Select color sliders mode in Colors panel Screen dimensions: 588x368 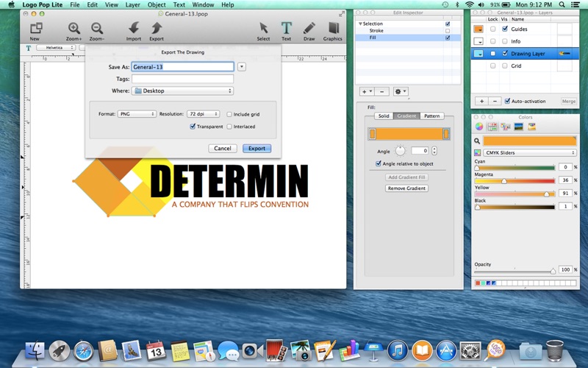pyautogui.click(x=492, y=127)
